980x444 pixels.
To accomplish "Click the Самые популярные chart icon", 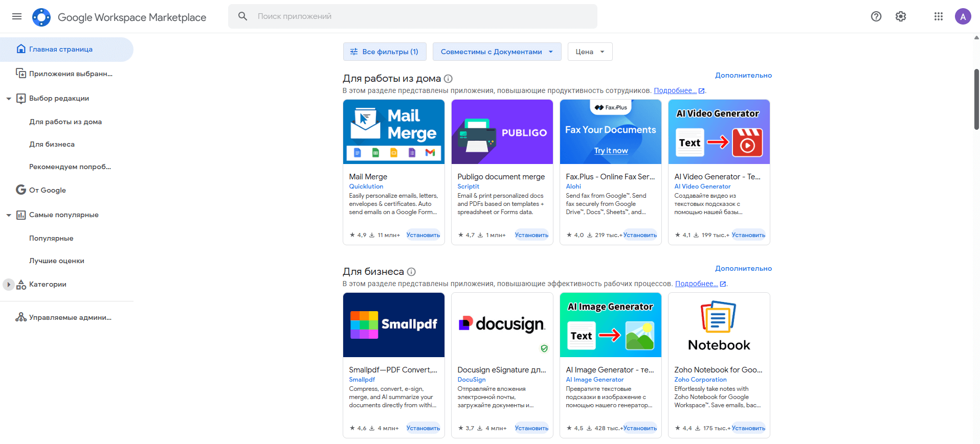I will (x=21, y=215).
